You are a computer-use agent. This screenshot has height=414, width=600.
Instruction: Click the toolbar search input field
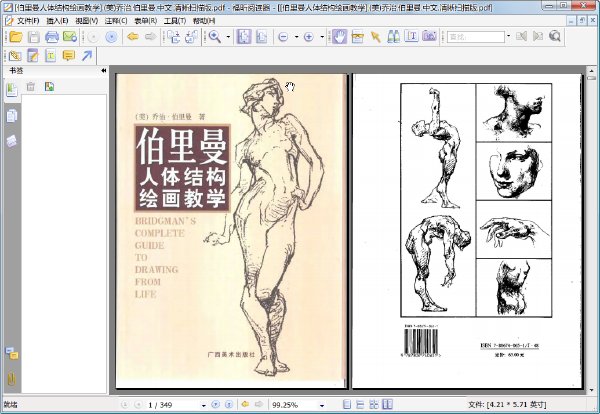(x=476, y=37)
